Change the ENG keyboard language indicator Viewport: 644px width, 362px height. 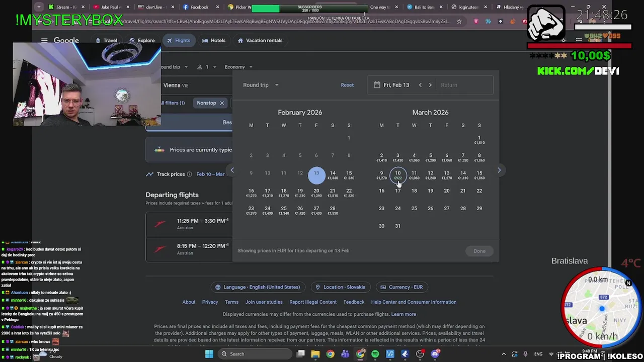(x=538, y=354)
